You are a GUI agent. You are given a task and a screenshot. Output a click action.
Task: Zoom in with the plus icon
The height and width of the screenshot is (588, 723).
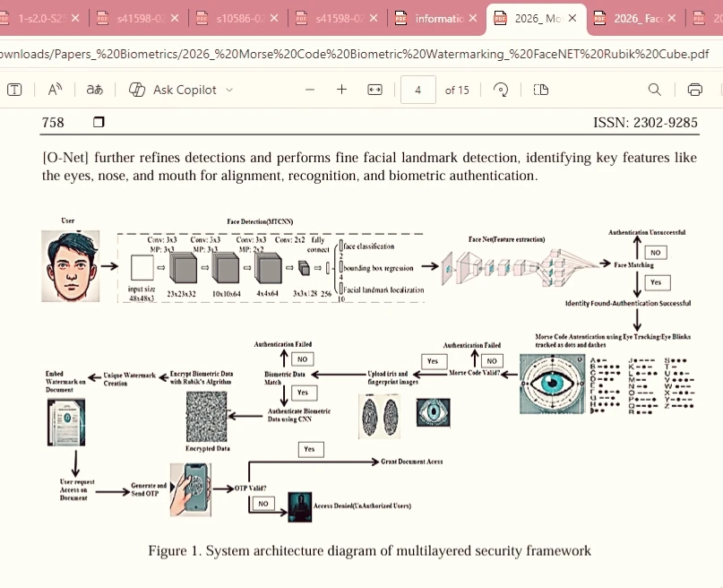click(x=341, y=90)
